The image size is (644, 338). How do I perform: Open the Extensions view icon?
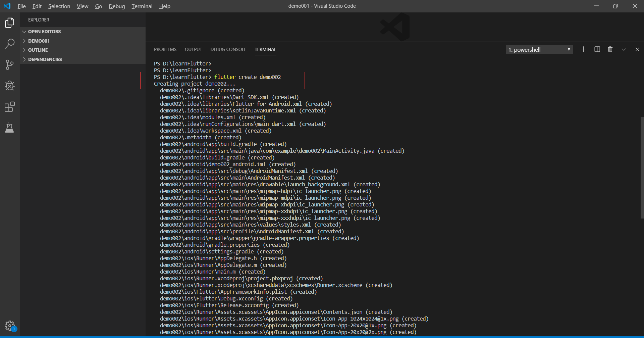tap(10, 107)
